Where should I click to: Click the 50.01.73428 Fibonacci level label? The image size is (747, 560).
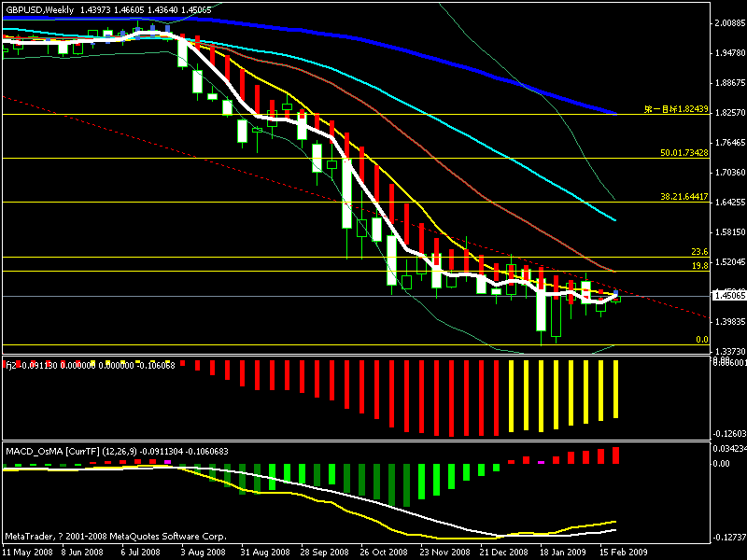pos(684,153)
